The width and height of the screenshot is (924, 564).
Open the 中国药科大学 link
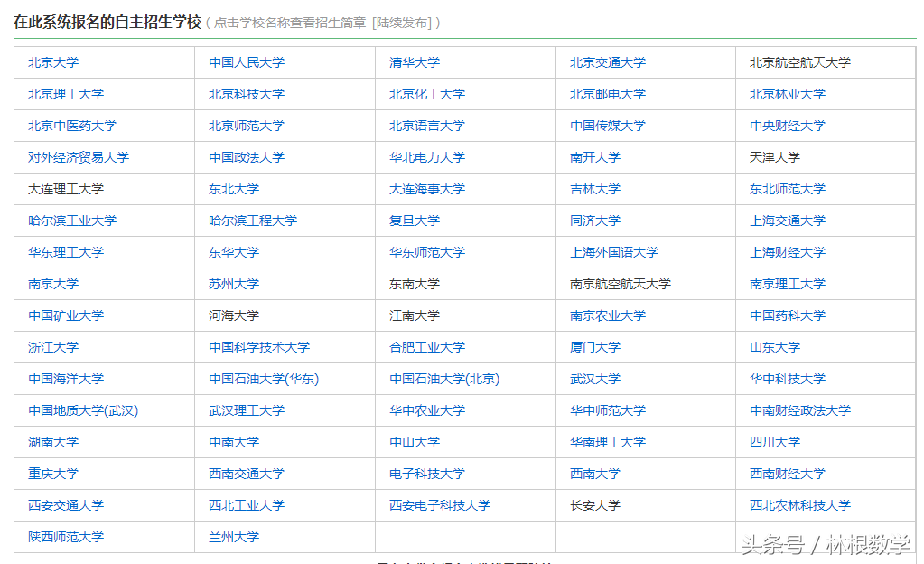(x=788, y=316)
